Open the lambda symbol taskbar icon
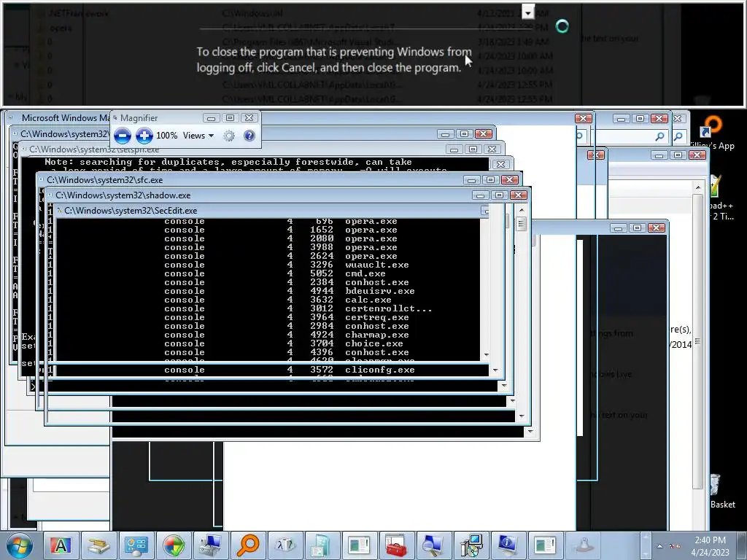This screenshot has width=747, height=560. [x=285, y=545]
